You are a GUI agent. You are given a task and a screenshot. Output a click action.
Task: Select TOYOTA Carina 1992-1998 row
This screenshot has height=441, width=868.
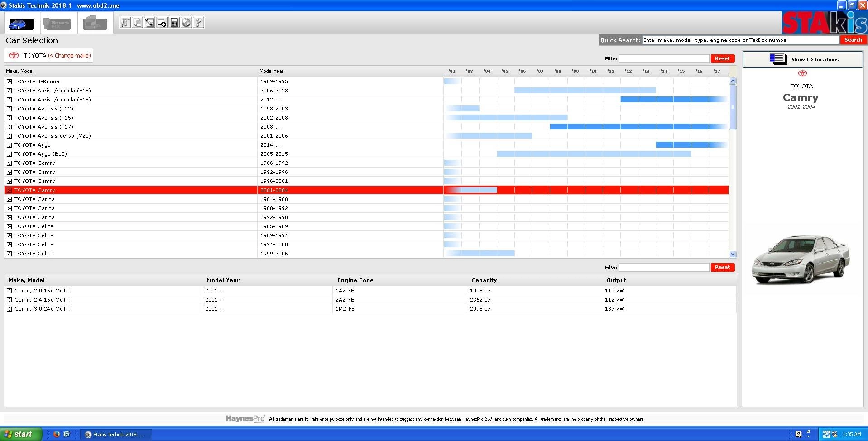(x=366, y=217)
